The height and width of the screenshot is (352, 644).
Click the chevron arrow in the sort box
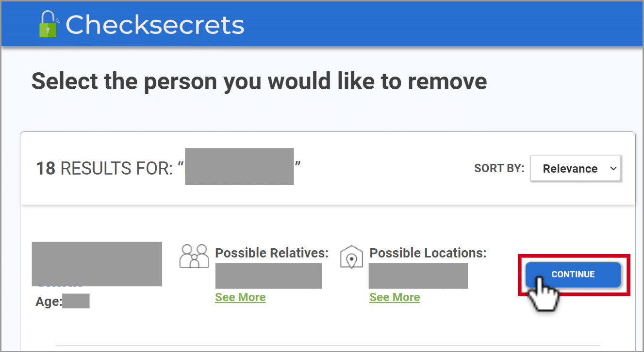coord(613,168)
